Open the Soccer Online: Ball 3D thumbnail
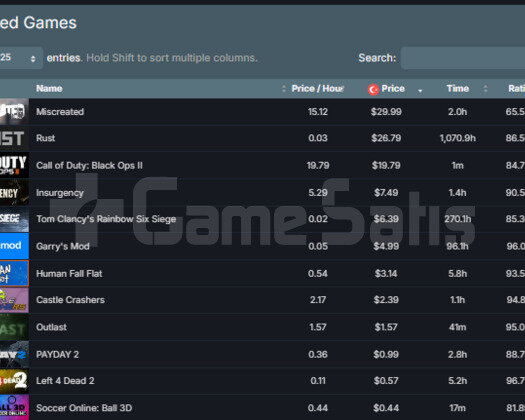This screenshot has height=420, width=525. click(x=14, y=408)
